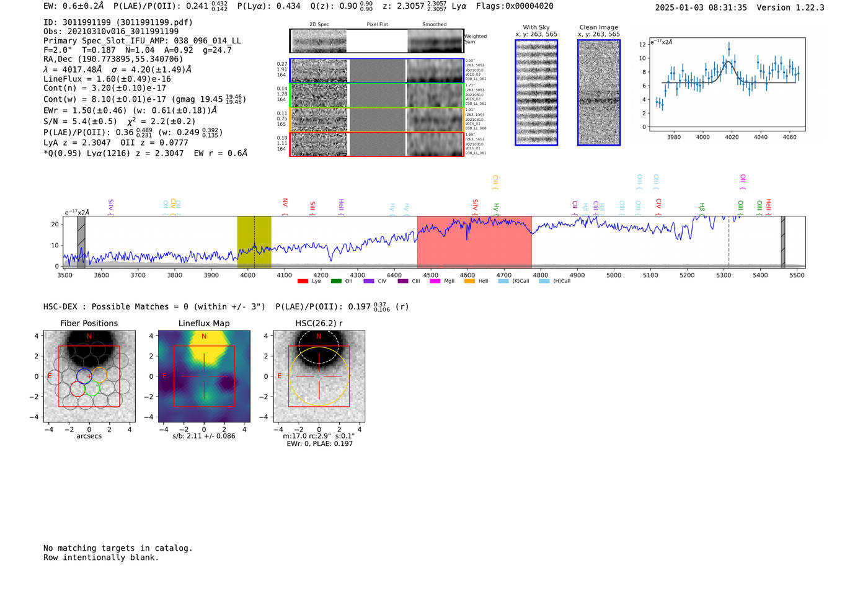
Task: Select the 'P(Lyα): 0.434' header value
Action: (269, 6)
